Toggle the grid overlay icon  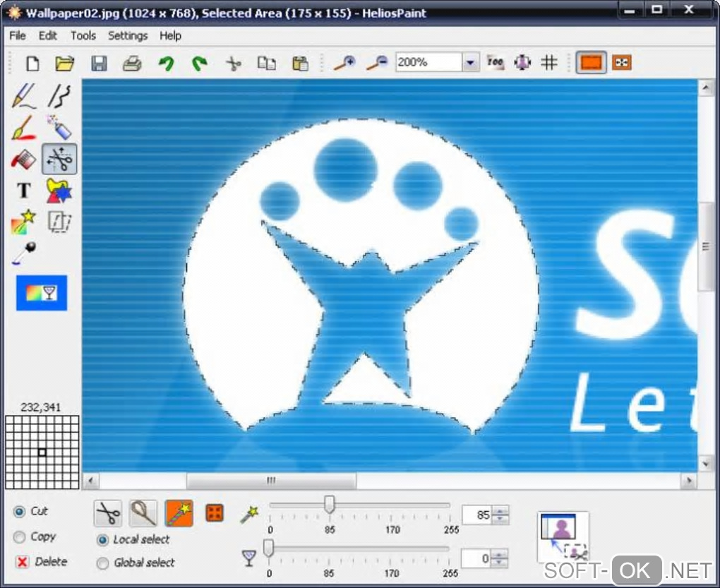coord(549,62)
